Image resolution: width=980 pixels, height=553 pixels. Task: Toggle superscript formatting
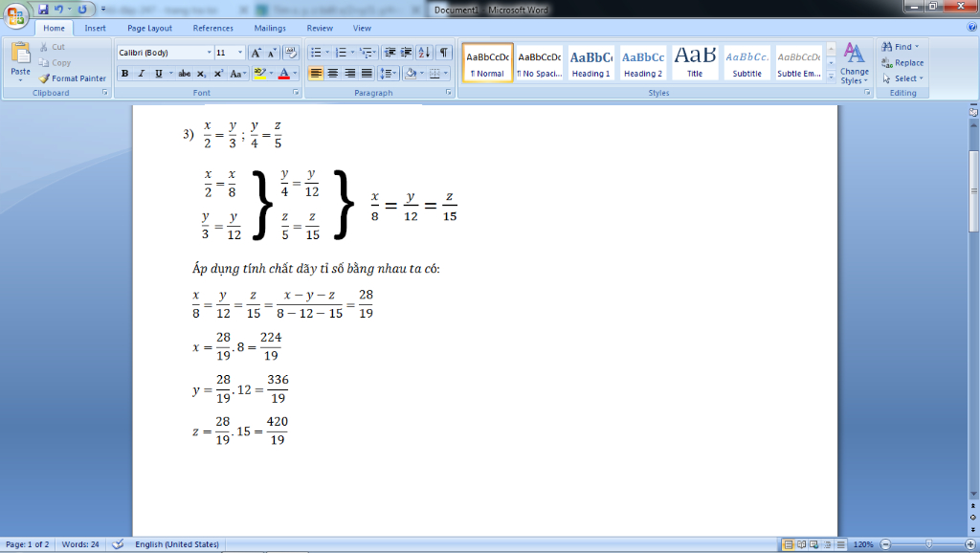coord(218,74)
